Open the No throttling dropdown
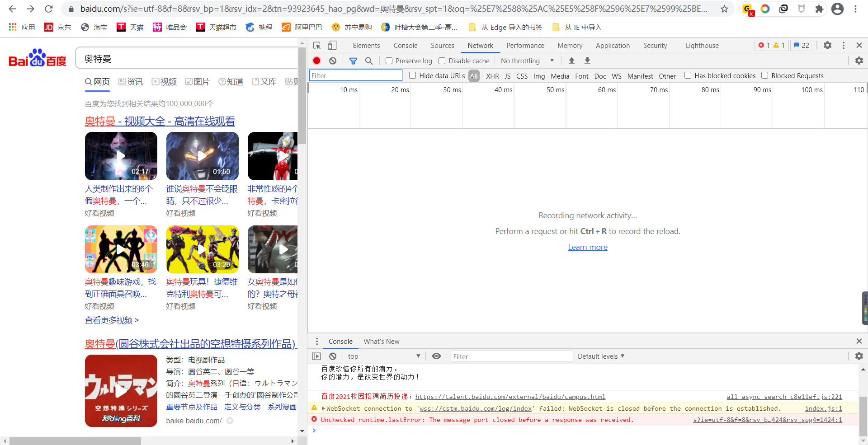 pos(527,61)
